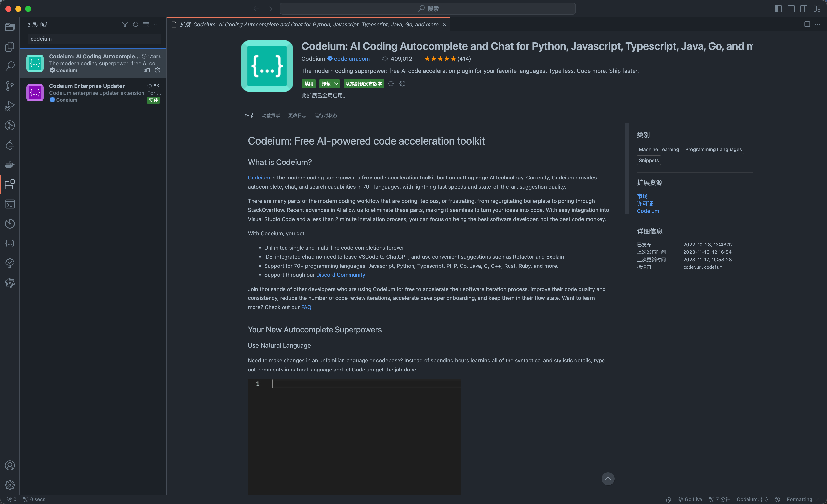Open the Search view in activity bar
827x504 pixels.
point(10,66)
